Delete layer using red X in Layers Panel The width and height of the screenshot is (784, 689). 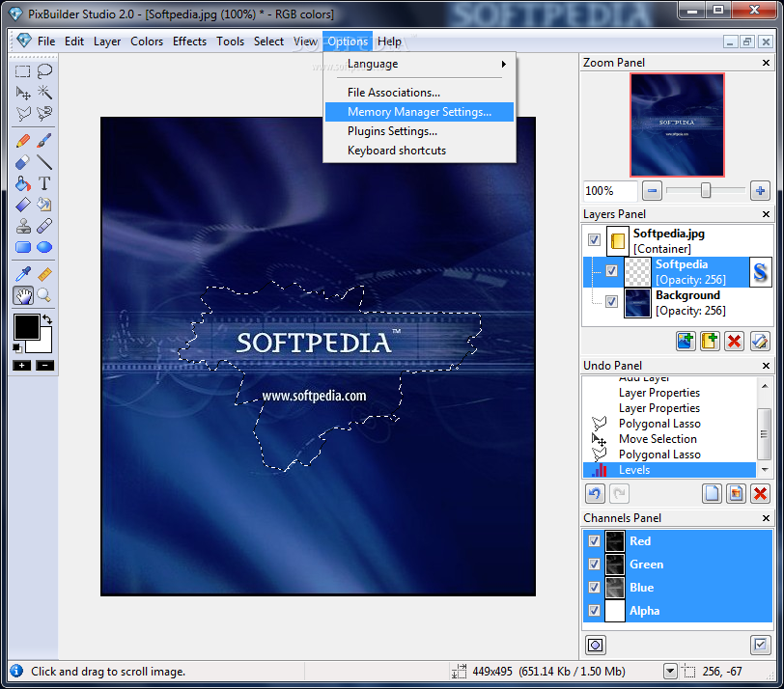[x=735, y=340]
